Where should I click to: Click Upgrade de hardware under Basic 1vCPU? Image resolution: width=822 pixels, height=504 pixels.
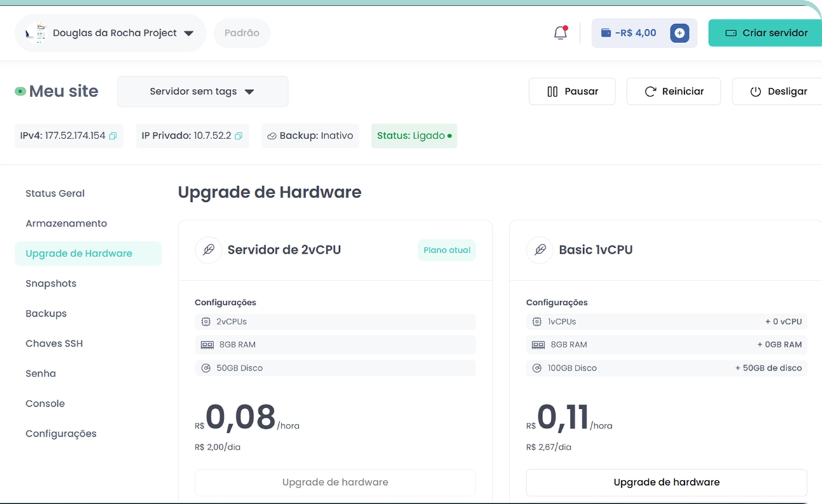(666, 482)
